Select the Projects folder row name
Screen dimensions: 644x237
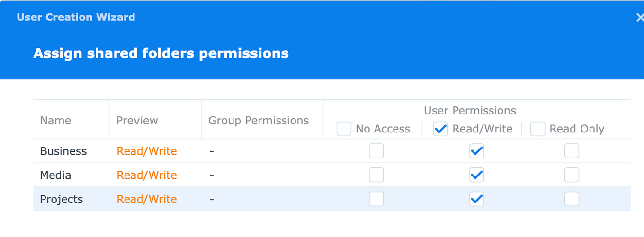pos(62,200)
